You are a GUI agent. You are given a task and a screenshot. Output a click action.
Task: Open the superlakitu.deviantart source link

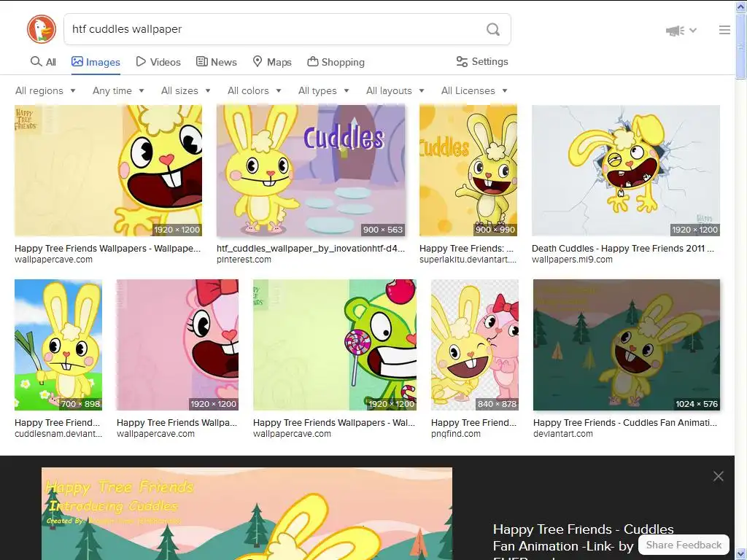pyautogui.click(x=468, y=260)
